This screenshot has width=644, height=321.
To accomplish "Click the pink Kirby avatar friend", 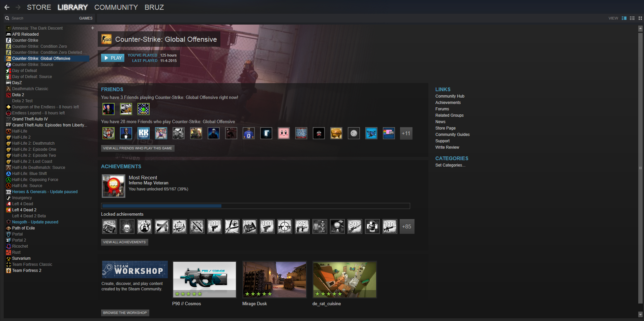I will tap(284, 133).
